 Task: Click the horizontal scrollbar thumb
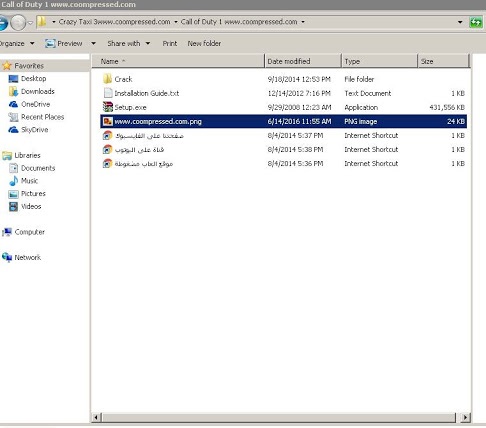(279, 417)
